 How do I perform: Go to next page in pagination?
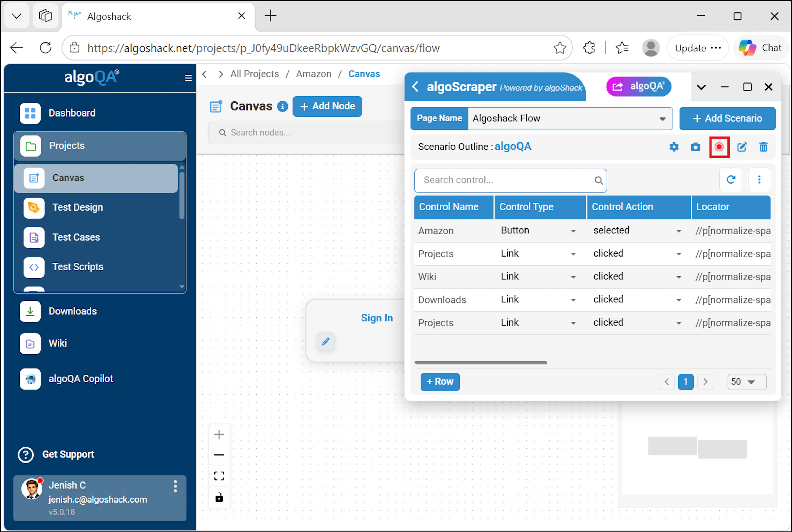coord(705,382)
